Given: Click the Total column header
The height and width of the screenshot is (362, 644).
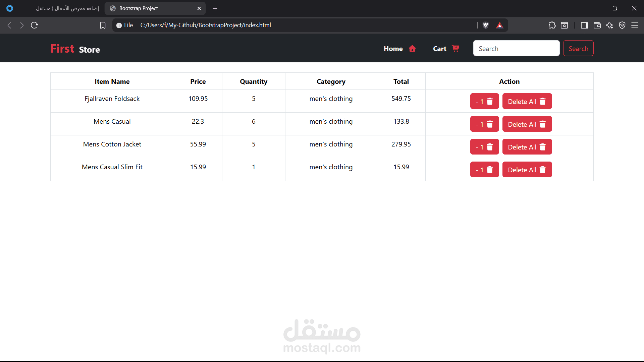Looking at the screenshot, I should point(401,81).
